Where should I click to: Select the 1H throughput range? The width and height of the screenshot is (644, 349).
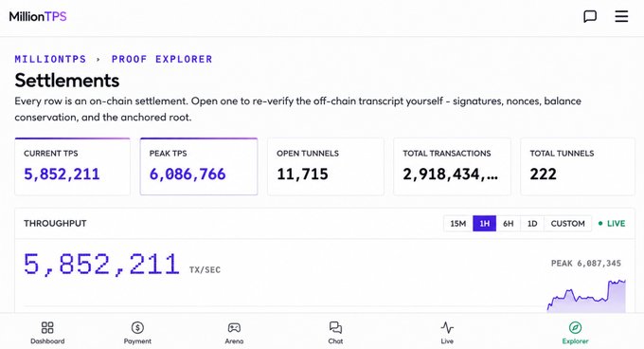[485, 224]
